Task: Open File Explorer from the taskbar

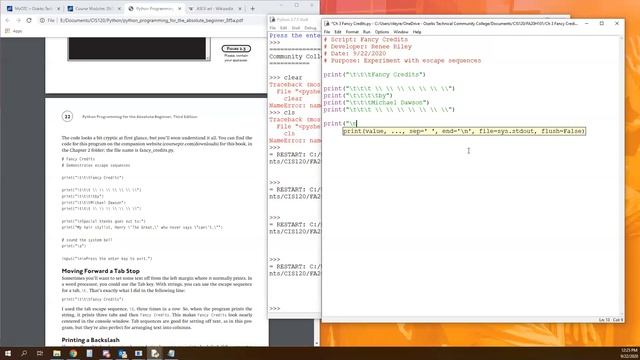Action: pyautogui.click(x=57, y=353)
